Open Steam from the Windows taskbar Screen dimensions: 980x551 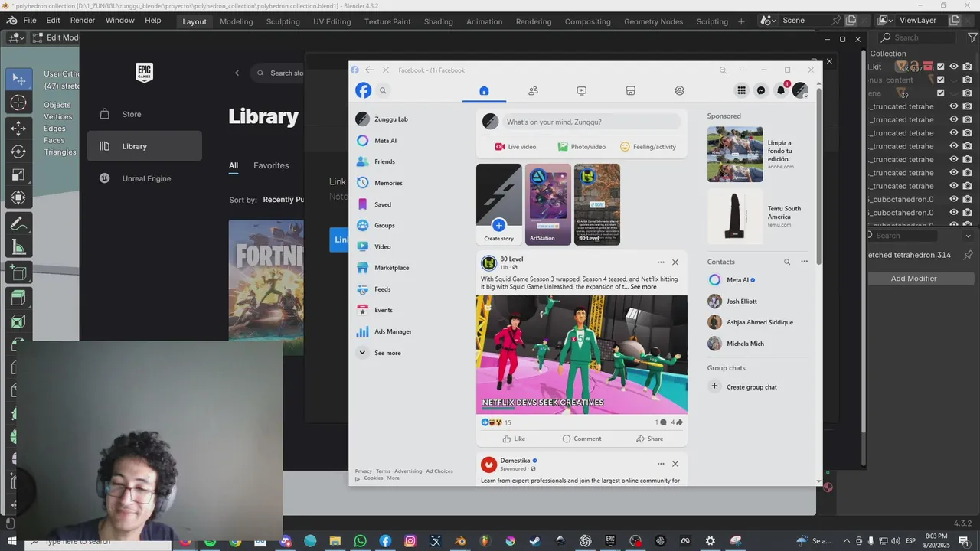(534, 541)
